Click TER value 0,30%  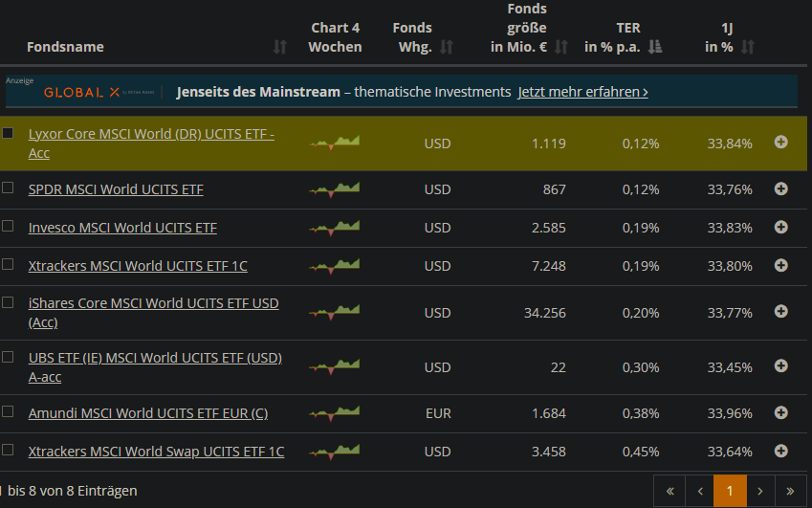pyautogui.click(x=641, y=367)
